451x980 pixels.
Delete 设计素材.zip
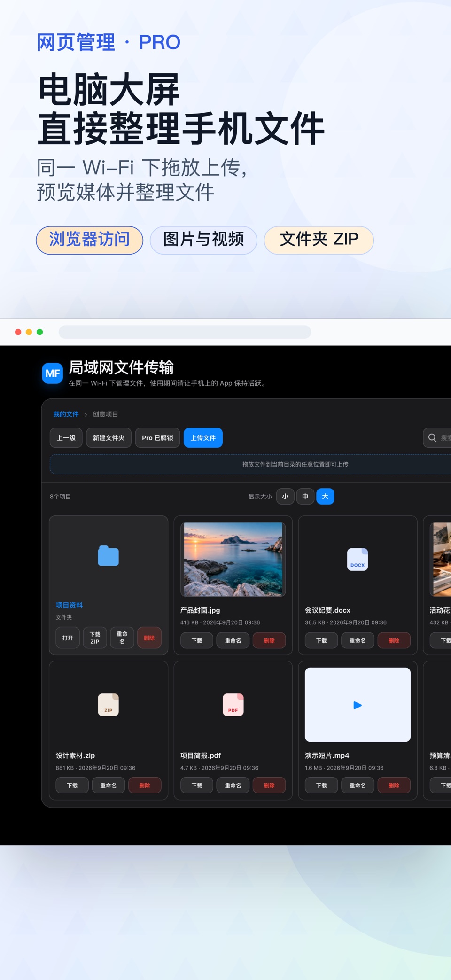point(145,786)
